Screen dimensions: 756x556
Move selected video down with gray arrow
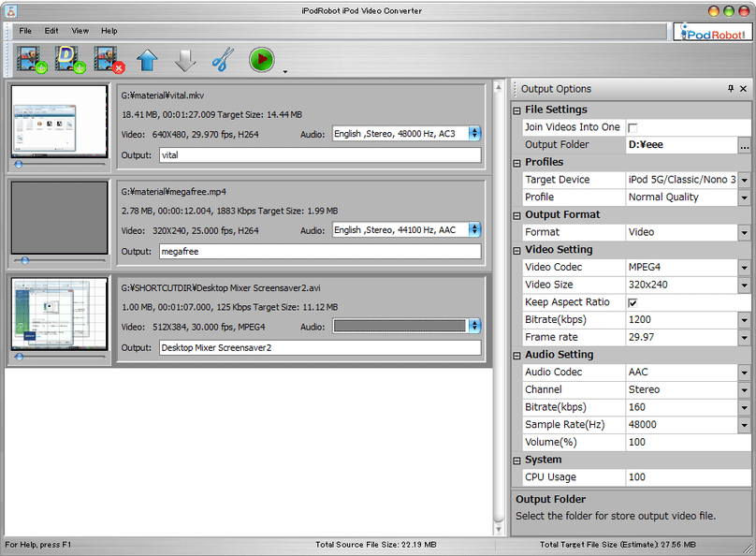point(185,60)
